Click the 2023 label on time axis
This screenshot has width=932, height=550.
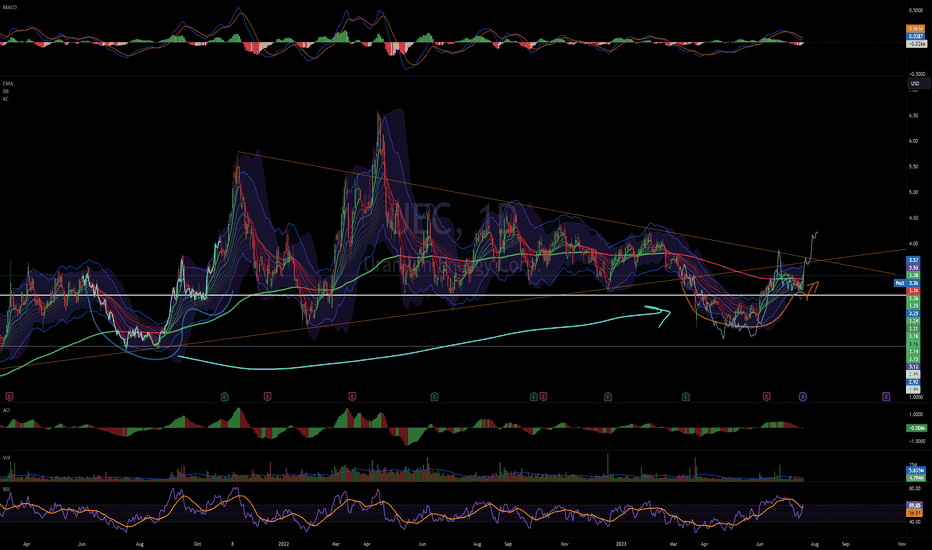click(x=621, y=543)
